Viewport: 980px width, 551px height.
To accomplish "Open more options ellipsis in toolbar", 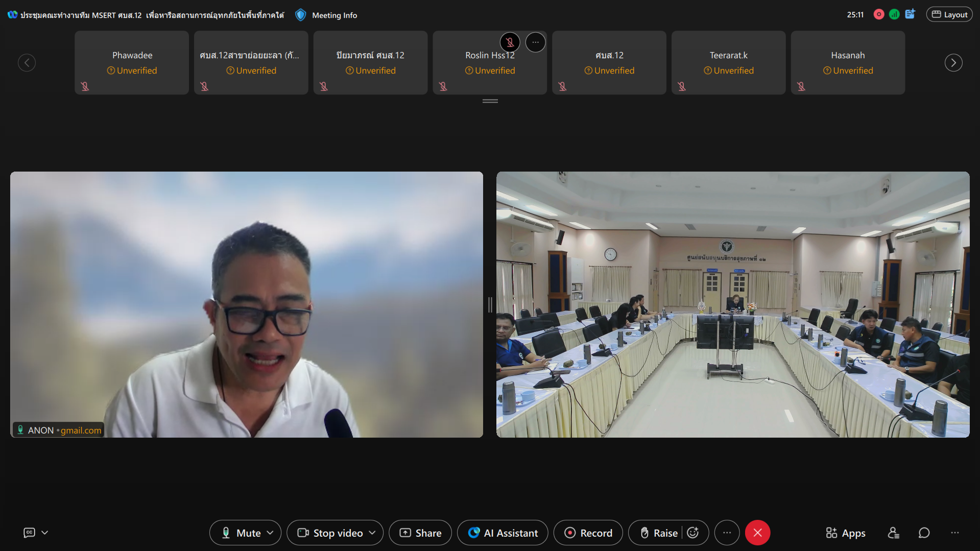I will pyautogui.click(x=727, y=533).
